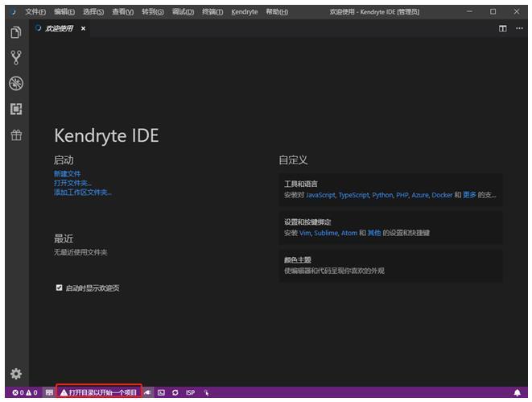Open the Debug bug icon in activity bar
The height and width of the screenshot is (402, 532).
(16, 83)
